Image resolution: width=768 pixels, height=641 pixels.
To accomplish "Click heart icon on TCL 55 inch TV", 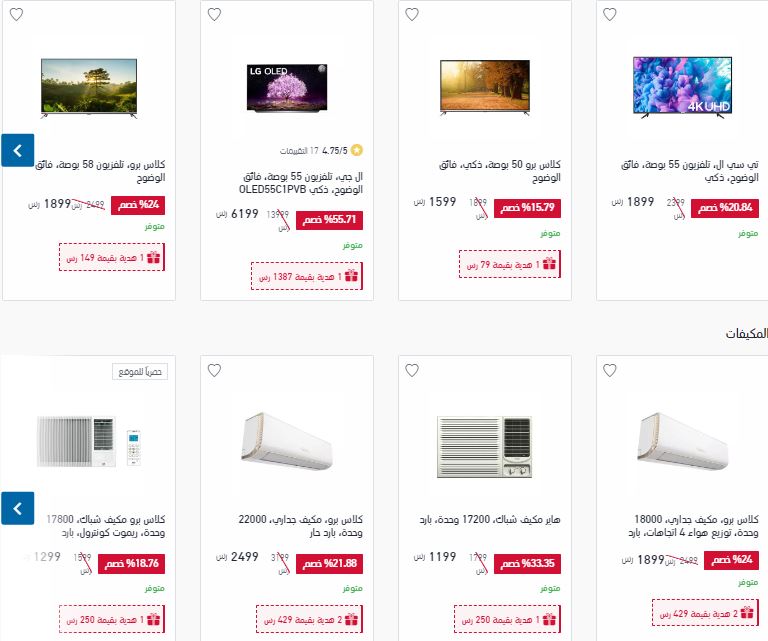I will 610,15.
